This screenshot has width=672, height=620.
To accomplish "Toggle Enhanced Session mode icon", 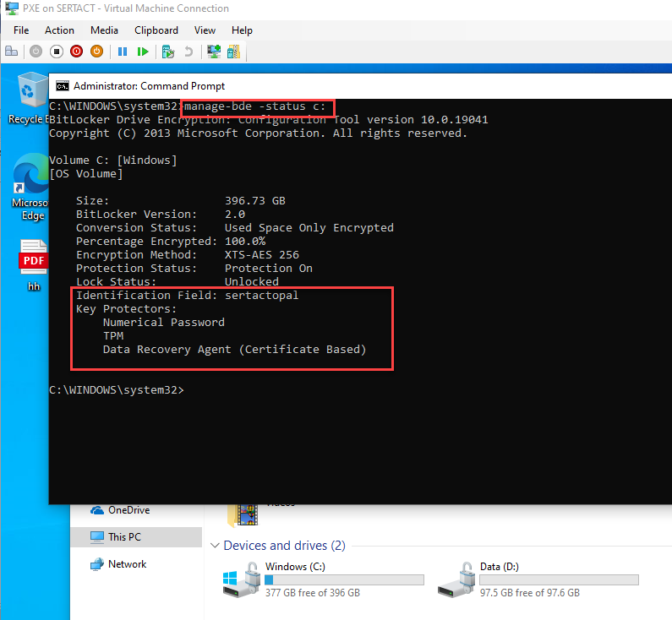I will click(214, 52).
